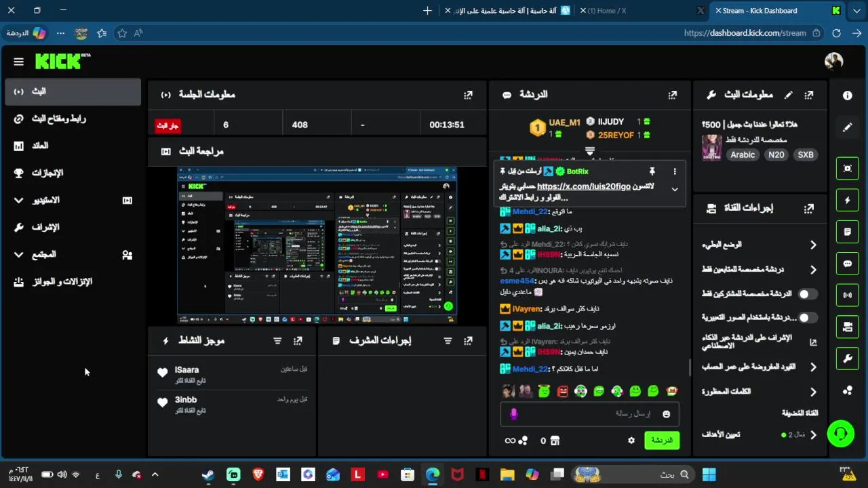
Task: Switch to the X Home browser tab
Action: [641, 11]
